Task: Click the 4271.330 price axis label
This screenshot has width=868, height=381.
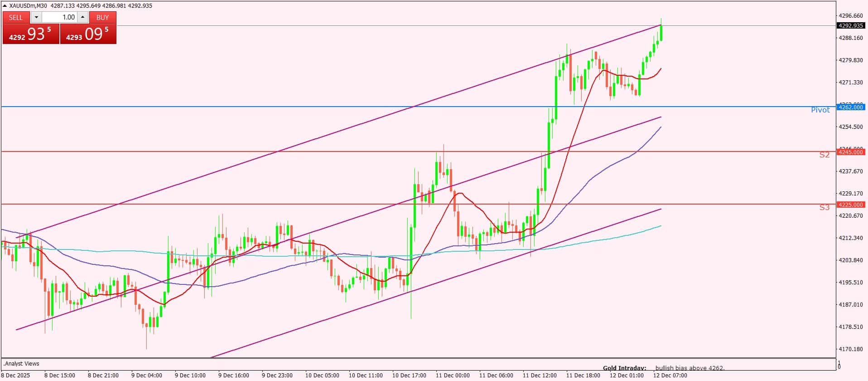Action: tap(851, 82)
